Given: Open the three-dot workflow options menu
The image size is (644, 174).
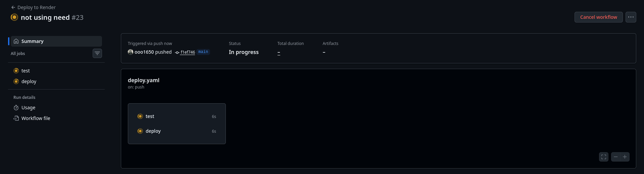Looking at the screenshot, I should point(631,17).
